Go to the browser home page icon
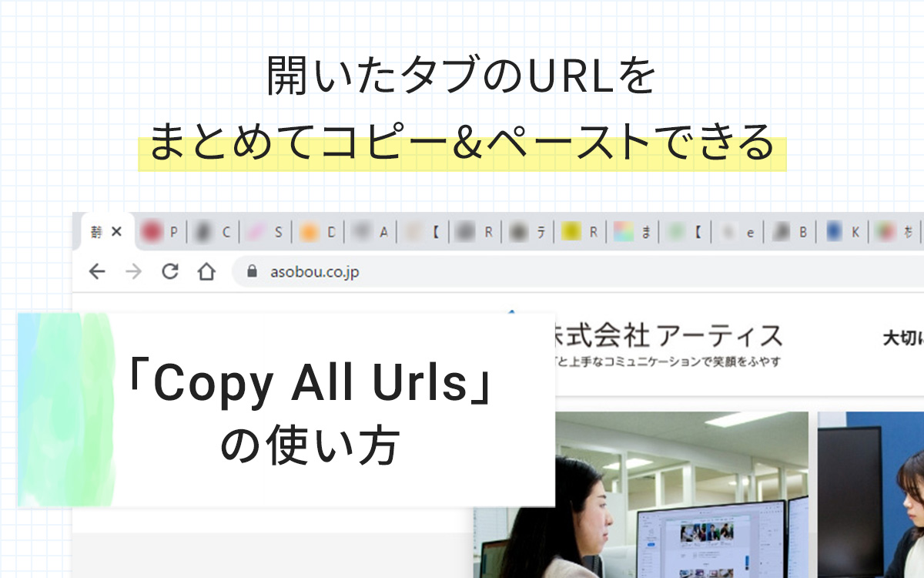This screenshot has width=924, height=578. pos(206,271)
